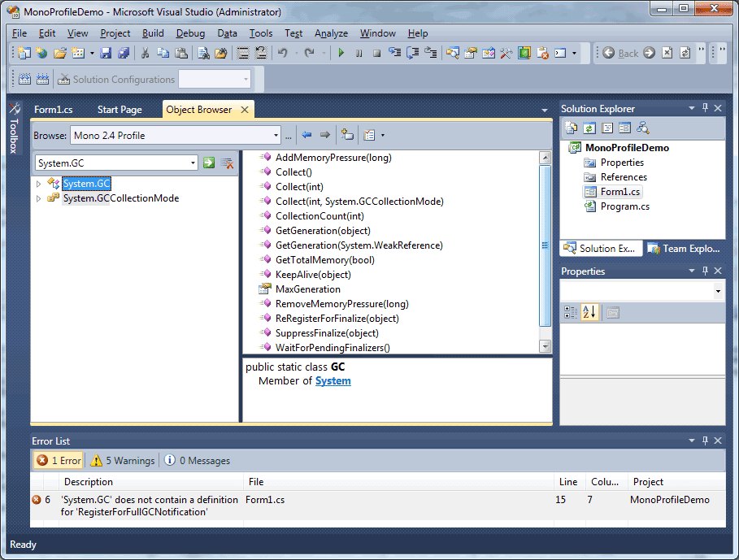The width and height of the screenshot is (739, 560).
Task: Open the toolbox tools icon in toolbar
Action: [506, 53]
